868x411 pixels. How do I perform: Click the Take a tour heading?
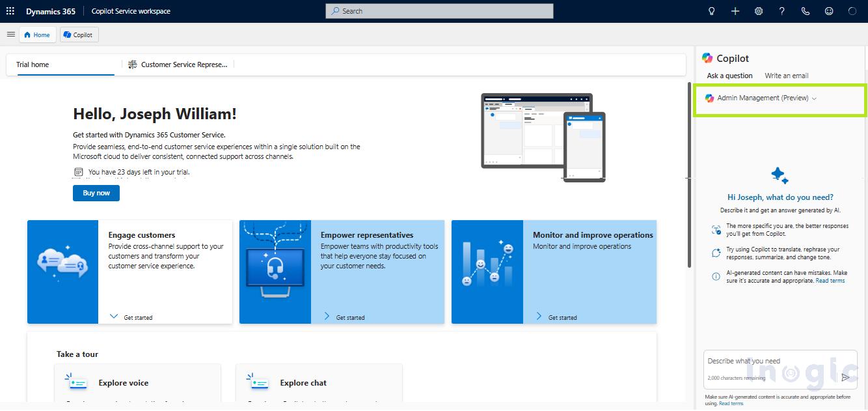coord(77,354)
